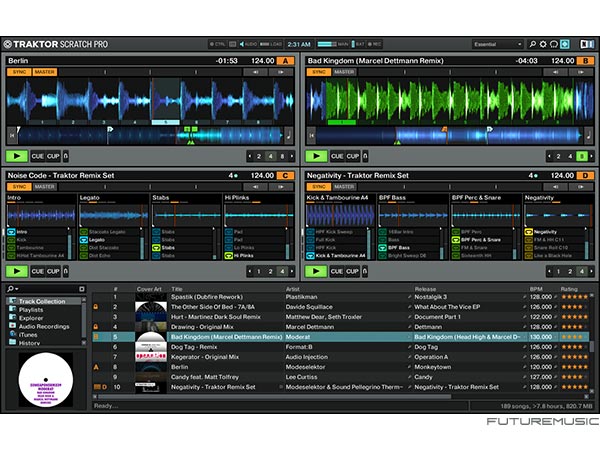Sort by the BPM column header
Image resolution: width=600 pixels, height=450 pixels.
pyautogui.click(x=536, y=289)
